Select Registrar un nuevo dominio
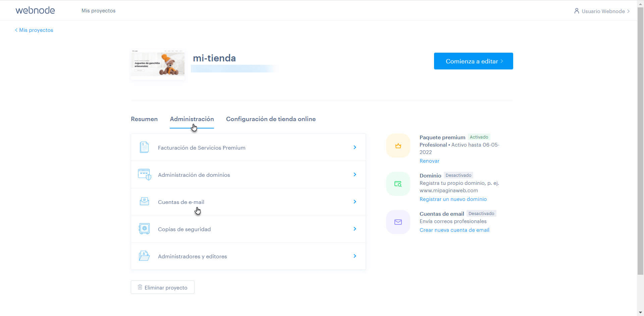The height and width of the screenshot is (316, 644). coord(453,199)
